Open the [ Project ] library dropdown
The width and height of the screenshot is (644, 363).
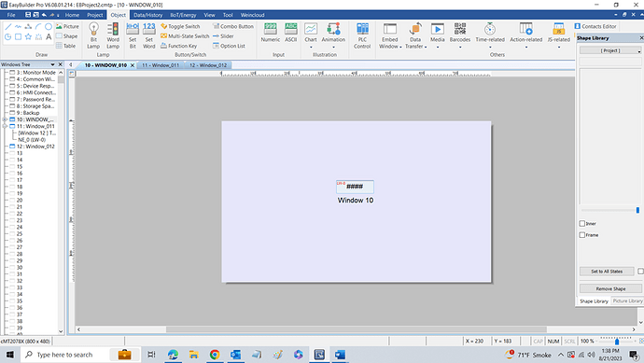pos(610,50)
